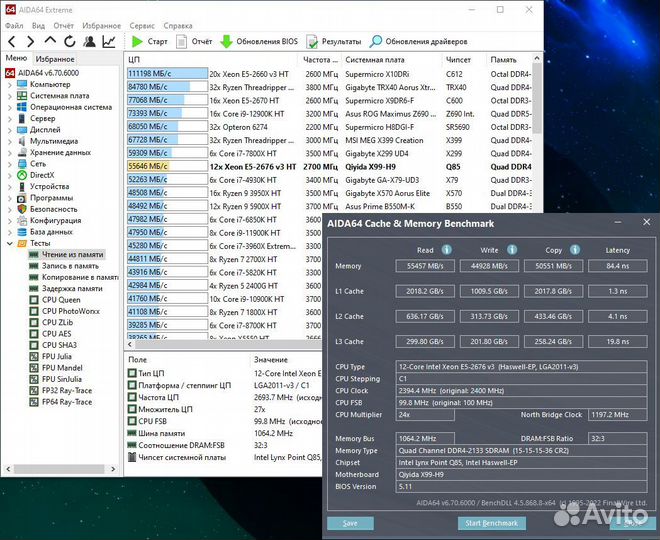Viewport: 660px width, 540px height.
Task: Expand the Мультимедиа tree node
Action: tap(10, 141)
